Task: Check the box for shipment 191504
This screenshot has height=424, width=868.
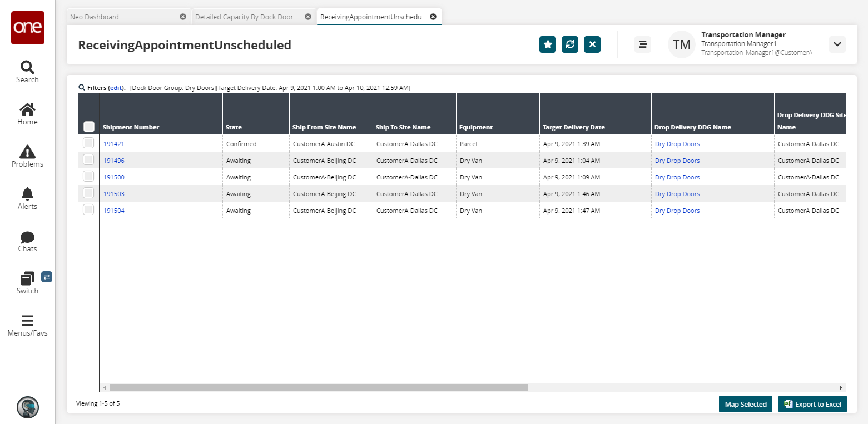Action: 88,209
